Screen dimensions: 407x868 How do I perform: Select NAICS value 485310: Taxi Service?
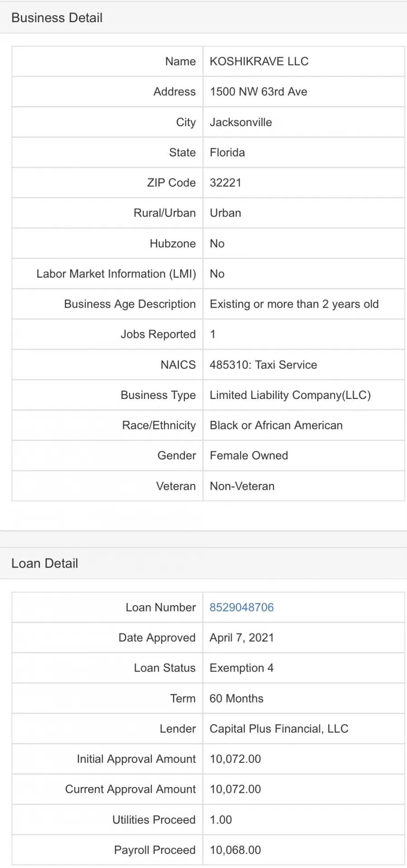click(263, 365)
